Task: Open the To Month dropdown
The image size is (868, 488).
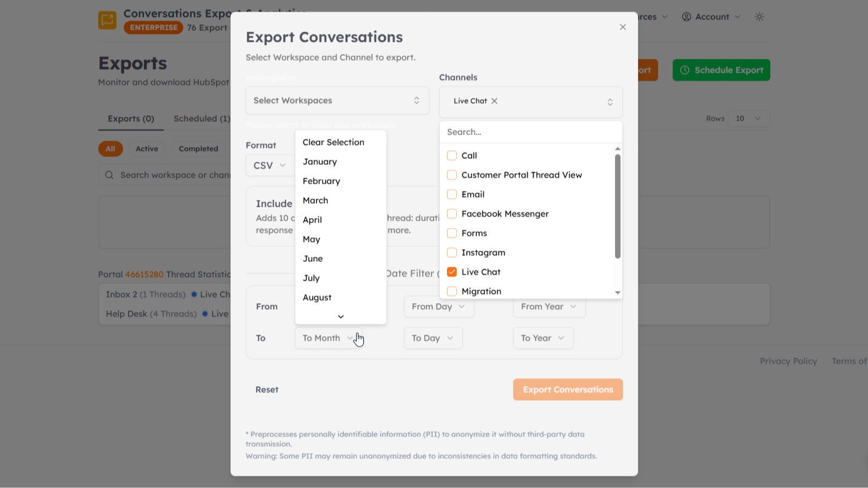Action: coord(328,338)
